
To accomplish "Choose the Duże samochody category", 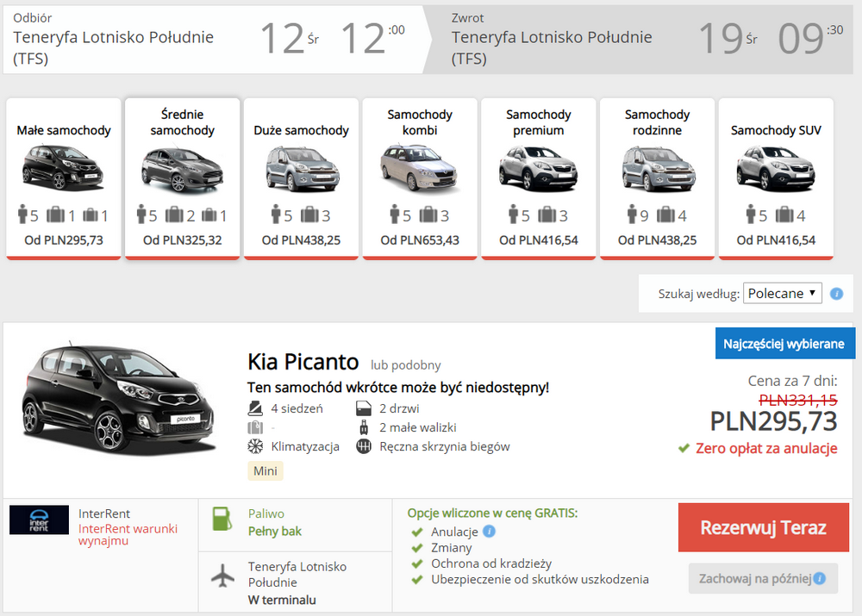I will pos(301,178).
